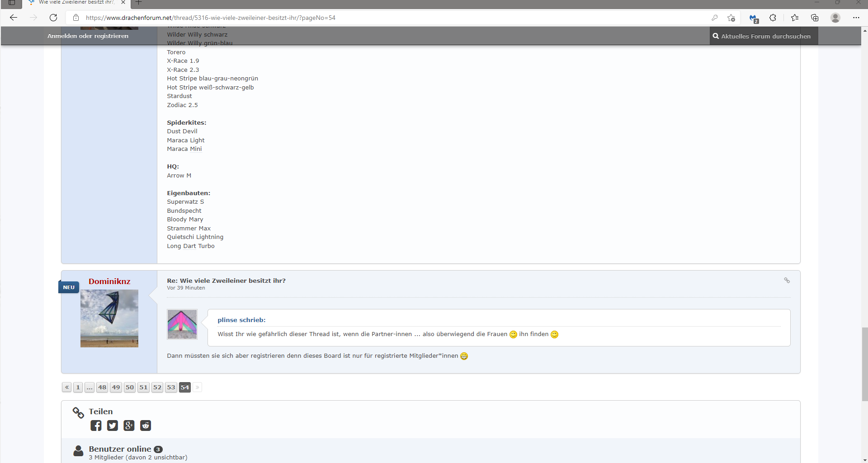Open Dominiknz user profile
Viewport: 868px width, 463px height.
tap(109, 281)
